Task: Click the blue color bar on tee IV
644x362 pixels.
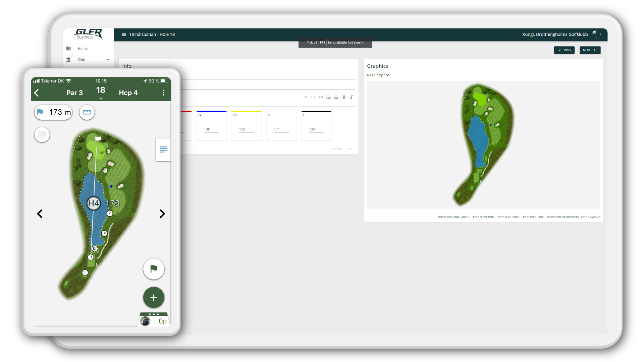Action: [211, 111]
